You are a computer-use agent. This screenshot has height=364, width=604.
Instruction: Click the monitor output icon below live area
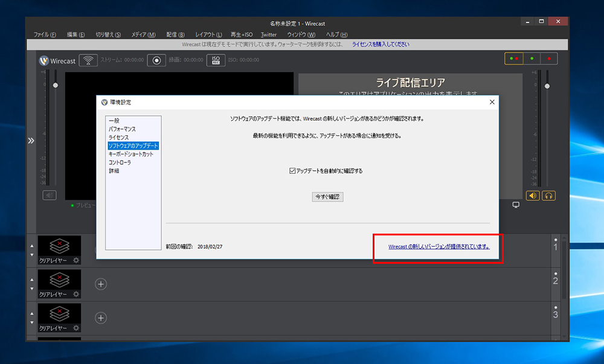[x=516, y=205]
